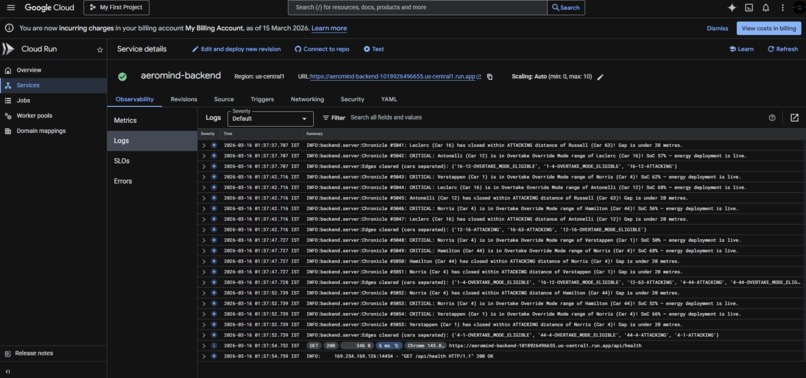Open the notifications bell
Image resolution: width=806 pixels, height=378 pixels.
tap(766, 8)
